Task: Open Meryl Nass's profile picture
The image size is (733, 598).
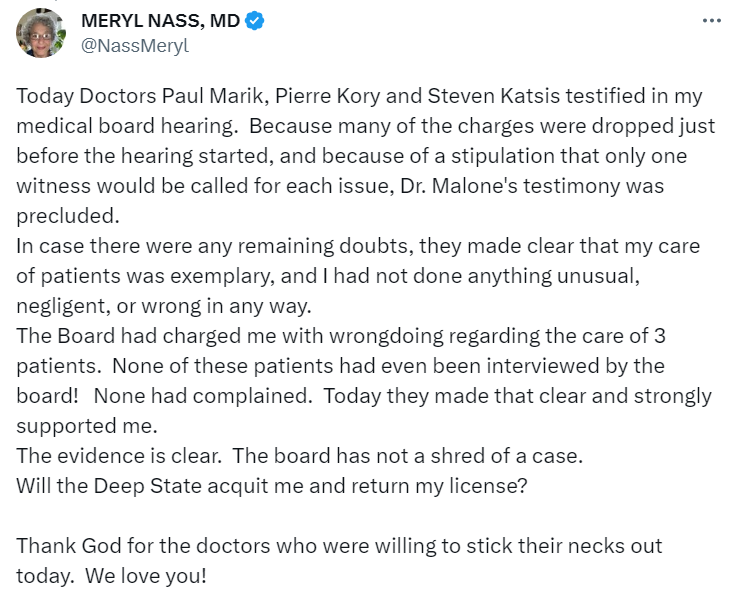Action: [41, 33]
